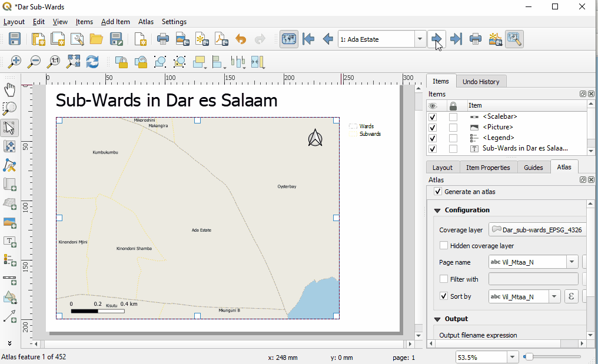The height and width of the screenshot is (364, 598).
Task: Jump to last atlas feature
Action: (x=456, y=39)
